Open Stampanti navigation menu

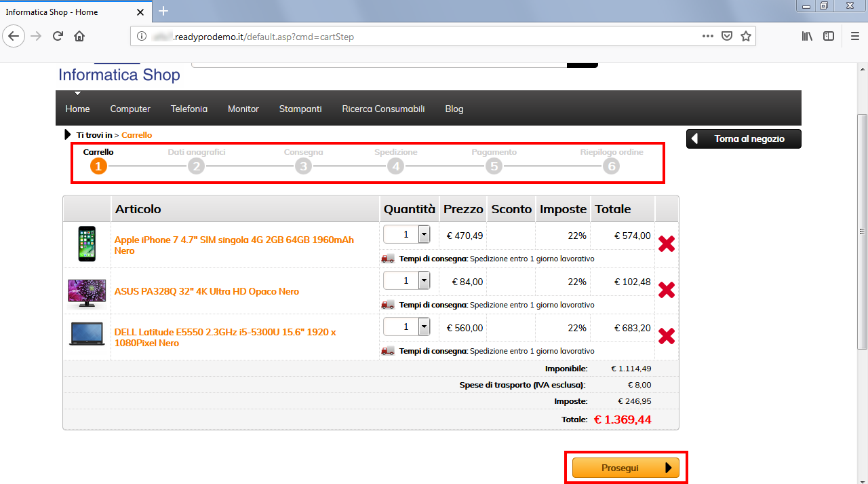click(300, 109)
